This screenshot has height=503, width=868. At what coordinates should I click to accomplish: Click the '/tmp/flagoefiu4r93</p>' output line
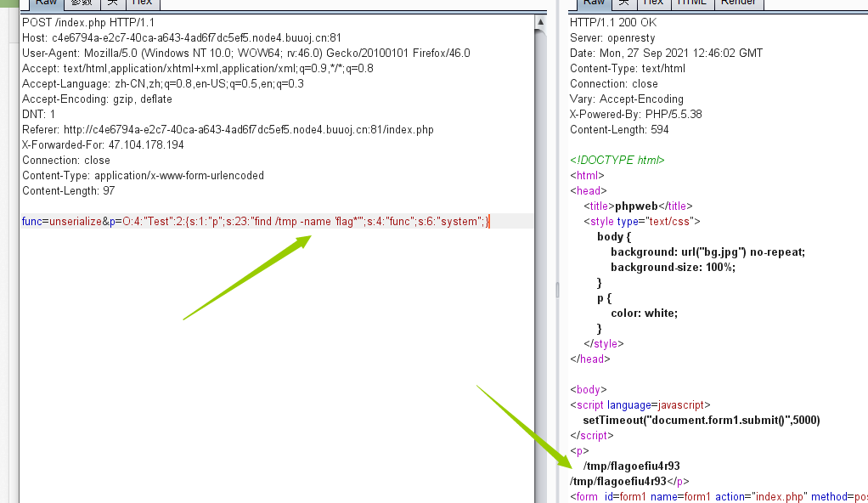pos(629,482)
